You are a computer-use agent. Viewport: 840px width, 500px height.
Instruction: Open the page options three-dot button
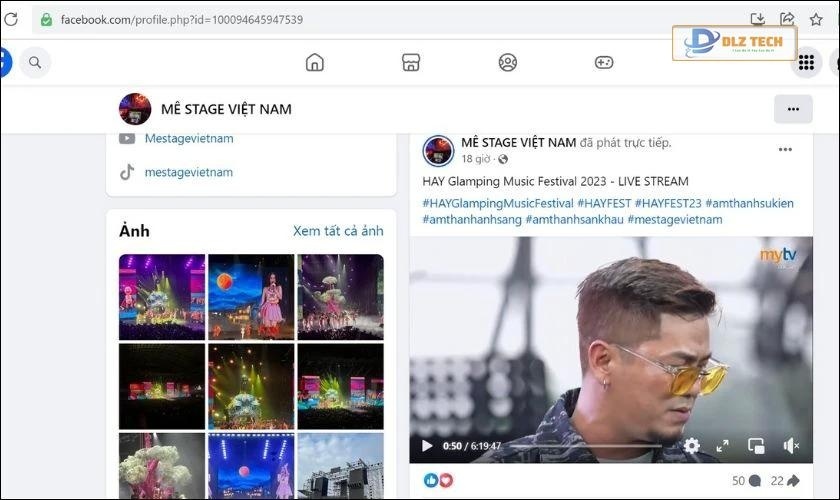[793, 109]
